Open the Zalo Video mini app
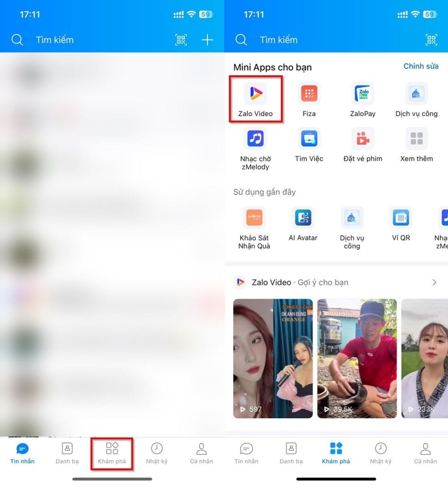 click(x=255, y=93)
